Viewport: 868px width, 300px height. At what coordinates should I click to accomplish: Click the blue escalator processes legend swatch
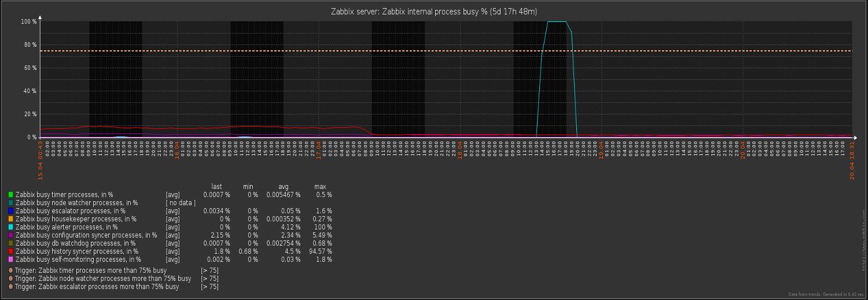tap(10, 211)
